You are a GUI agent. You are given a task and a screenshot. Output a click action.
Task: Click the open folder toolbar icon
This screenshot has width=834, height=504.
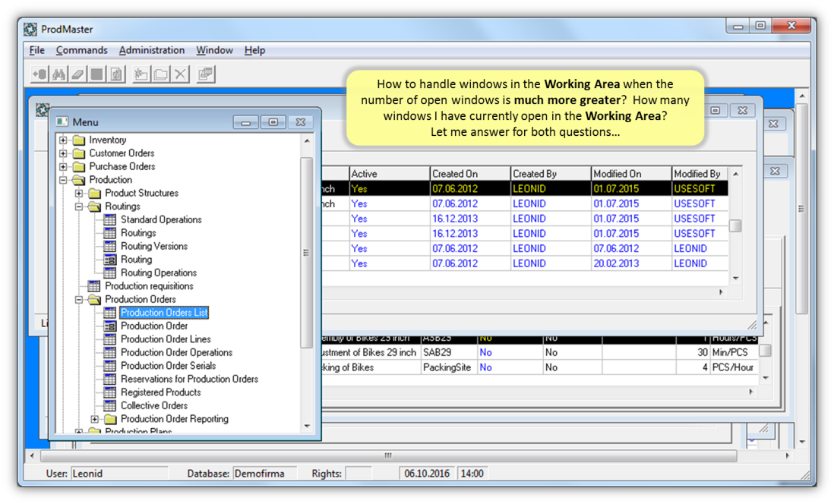(160, 74)
